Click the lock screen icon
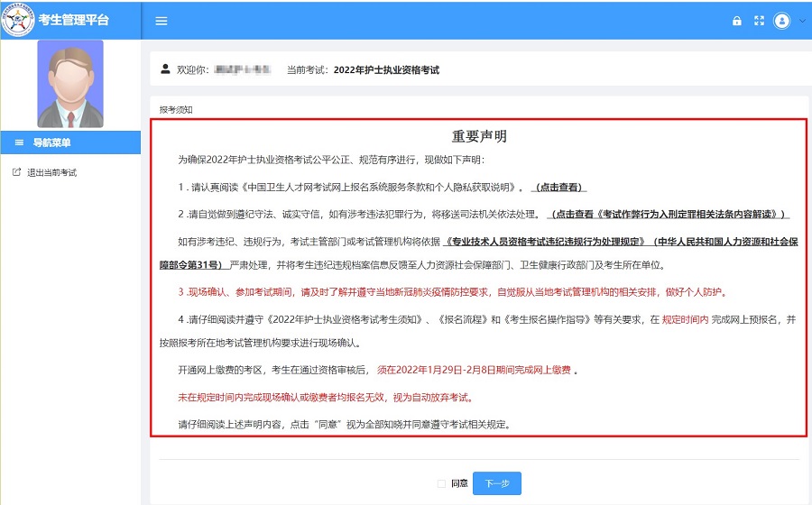The image size is (812, 505). 736,21
